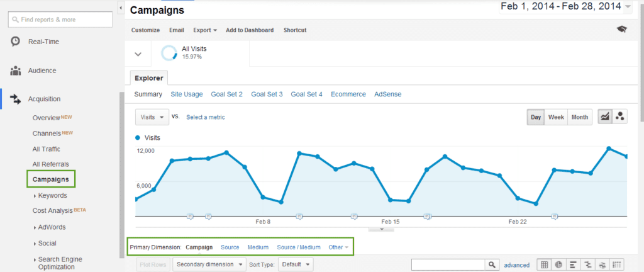Switch to line chart view icon
This screenshot has height=272, width=644.
pyautogui.click(x=604, y=117)
